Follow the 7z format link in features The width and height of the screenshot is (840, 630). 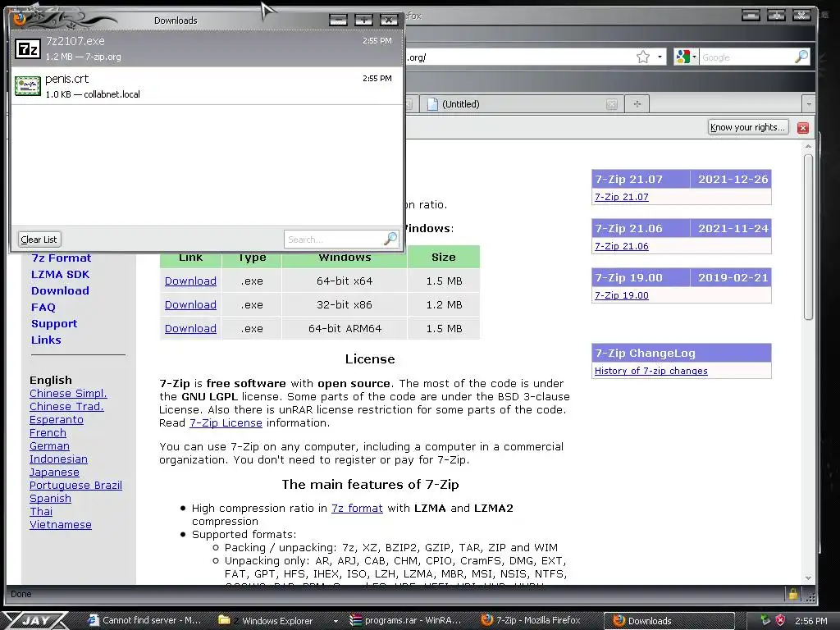click(357, 508)
